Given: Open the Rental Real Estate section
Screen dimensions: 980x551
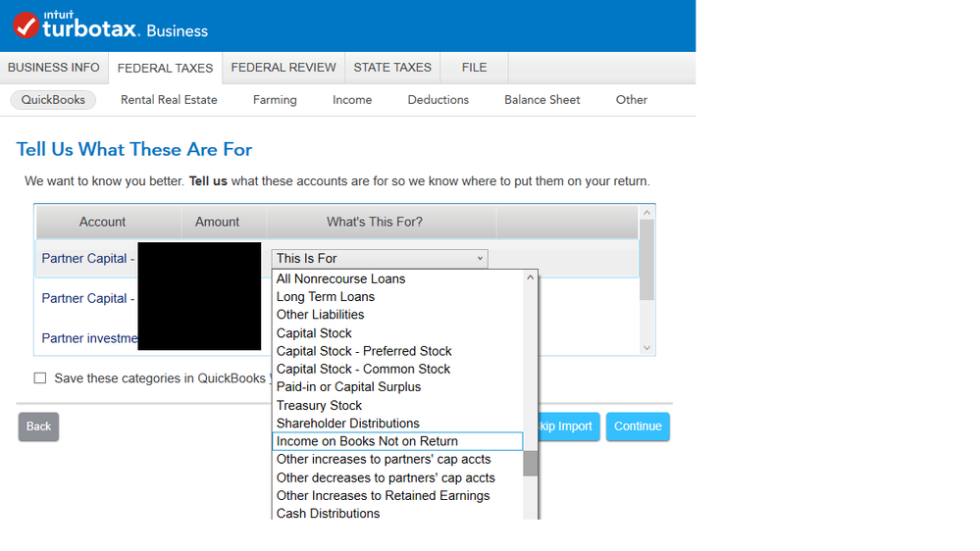Looking at the screenshot, I should coord(169,100).
